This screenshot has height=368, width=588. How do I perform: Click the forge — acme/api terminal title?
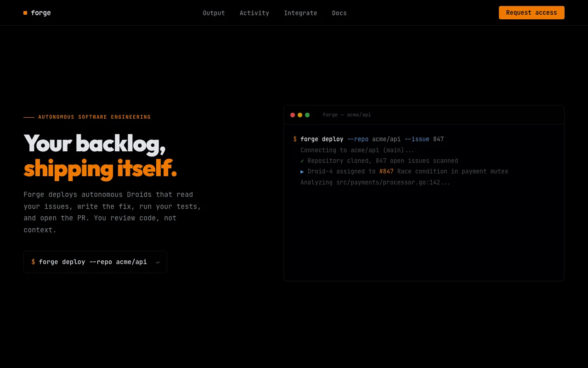(x=346, y=115)
